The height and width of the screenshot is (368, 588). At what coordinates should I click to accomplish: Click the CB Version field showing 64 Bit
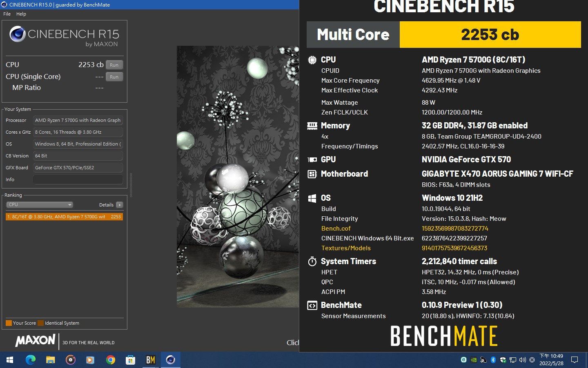tap(78, 156)
